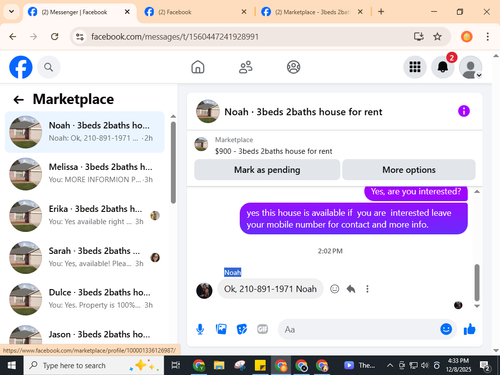Viewport: 500px width, 375px height.
Task: Open the Windows Start menu
Action: tap(12, 365)
